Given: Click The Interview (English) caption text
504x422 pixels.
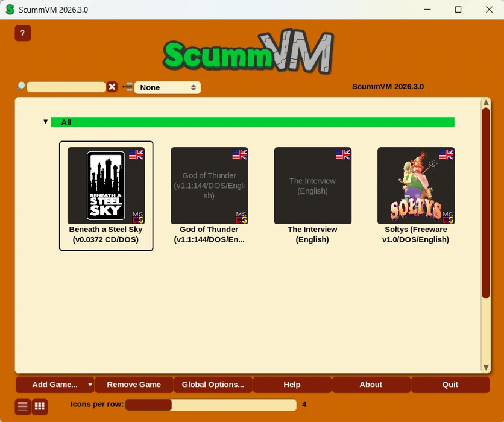Looking at the screenshot, I should click(x=312, y=235).
